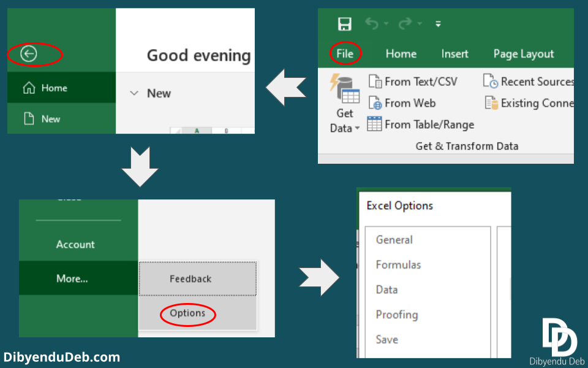This screenshot has height=368, width=588.
Task: Click the circled back arrow in backstage view
Action: (x=30, y=55)
